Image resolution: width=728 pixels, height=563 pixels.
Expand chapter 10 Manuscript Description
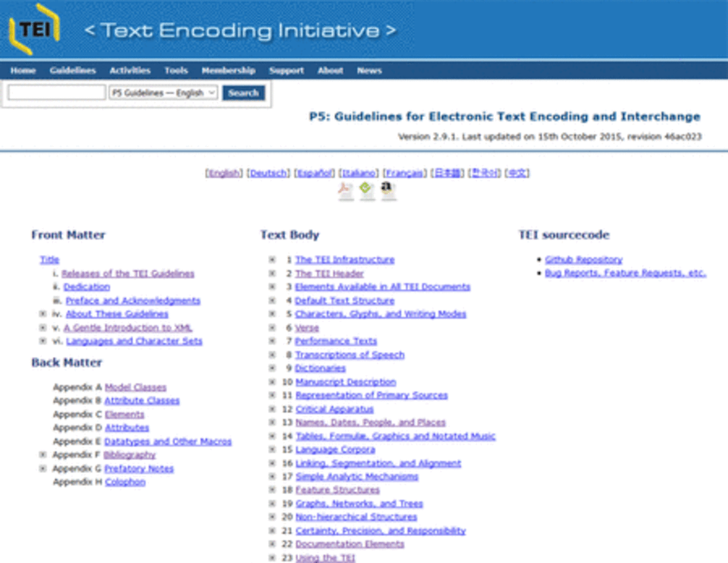click(272, 382)
